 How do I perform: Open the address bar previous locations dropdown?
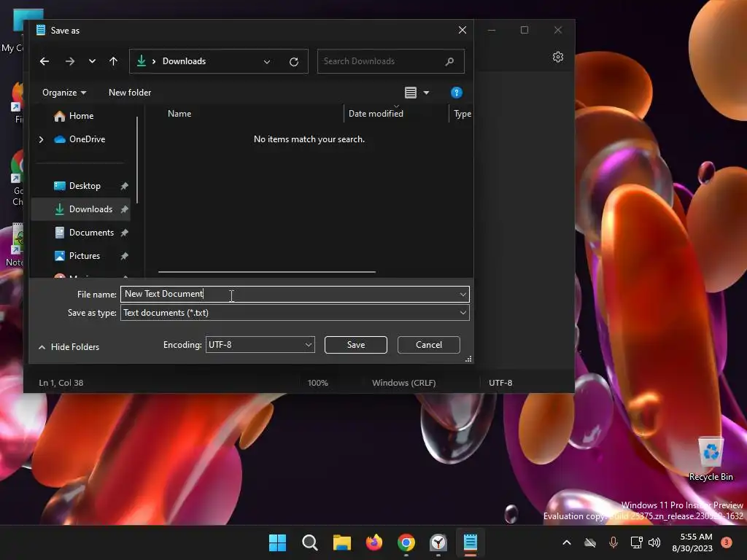tap(267, 61)
